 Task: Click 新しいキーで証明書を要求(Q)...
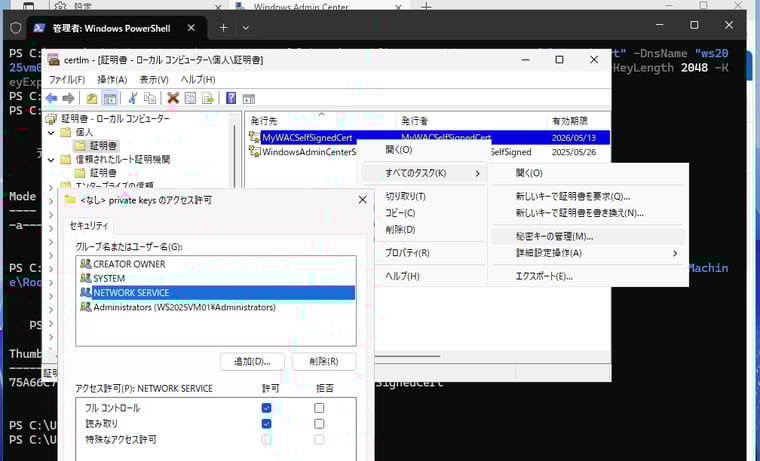[588, 196]
